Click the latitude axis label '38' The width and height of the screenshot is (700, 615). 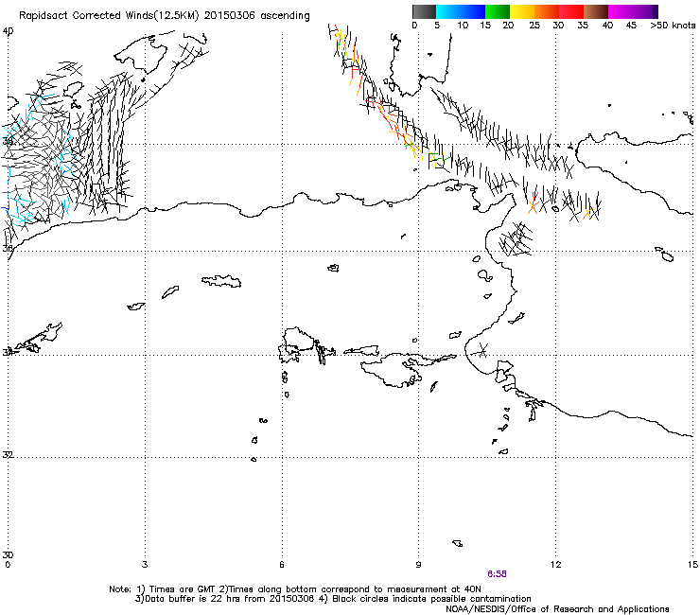(x=8, y=142)
